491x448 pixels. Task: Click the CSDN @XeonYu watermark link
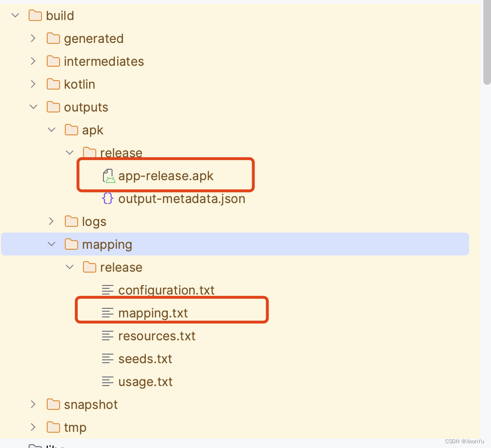465,441
